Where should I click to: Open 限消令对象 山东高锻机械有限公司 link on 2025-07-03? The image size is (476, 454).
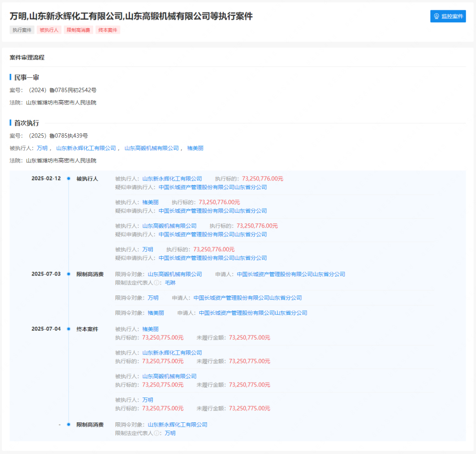175,275
